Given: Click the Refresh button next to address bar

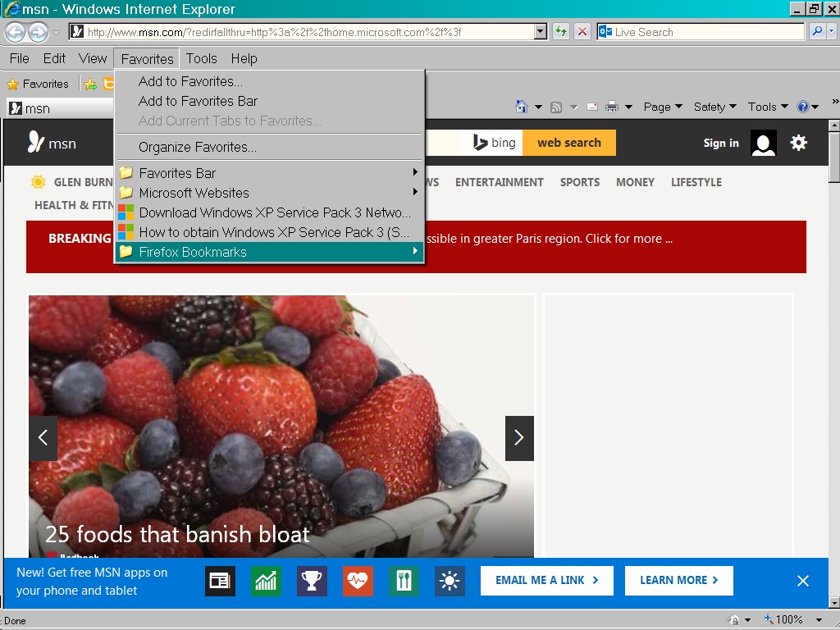Looking at the screenshot, I should [561, 32].
